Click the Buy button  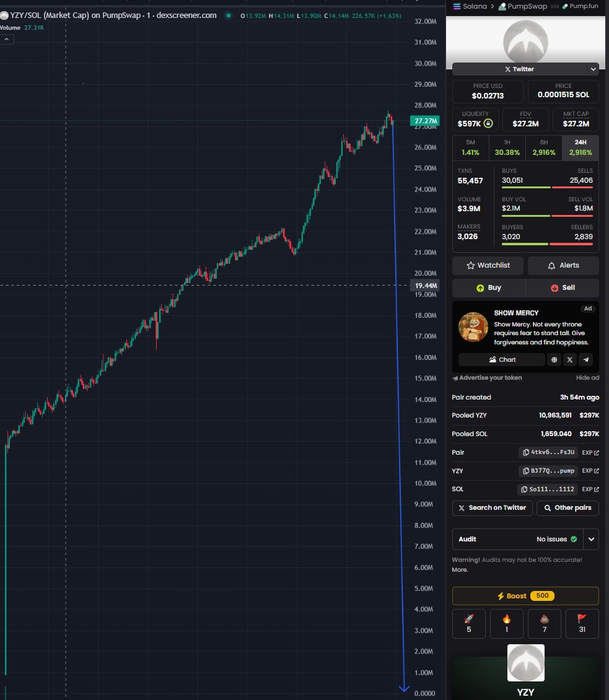488,288
